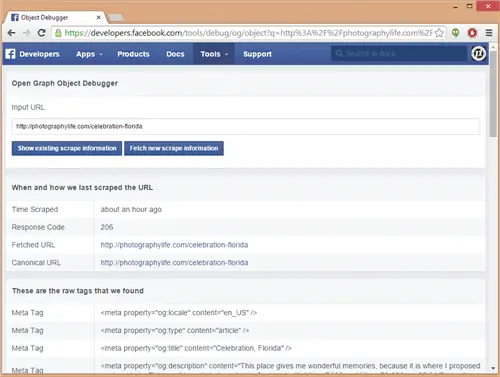This screenshot has width=500, height=377.
Task: Focus the Search in docs field
Action: [399, 53]
